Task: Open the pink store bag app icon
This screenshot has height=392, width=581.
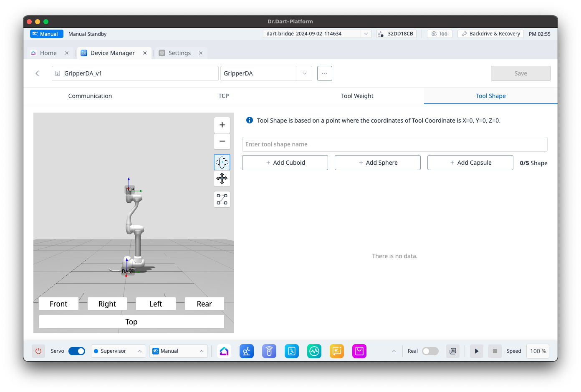Action: (x=359, y=351)
